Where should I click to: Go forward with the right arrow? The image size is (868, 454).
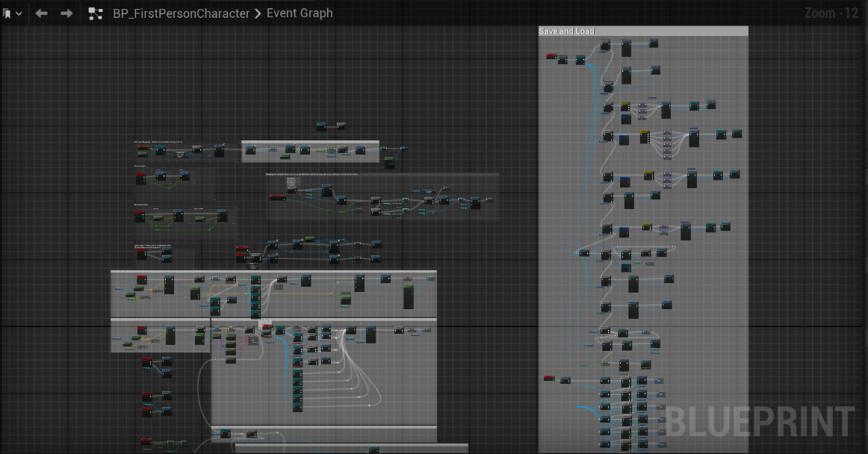tap(66, 13)
